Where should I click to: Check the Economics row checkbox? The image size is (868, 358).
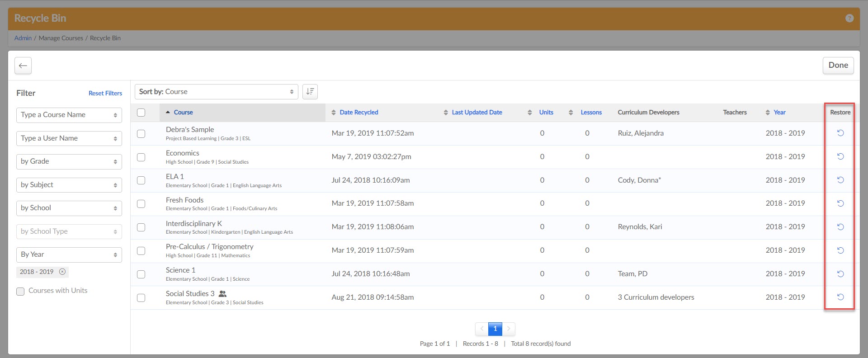click(141, 157)
